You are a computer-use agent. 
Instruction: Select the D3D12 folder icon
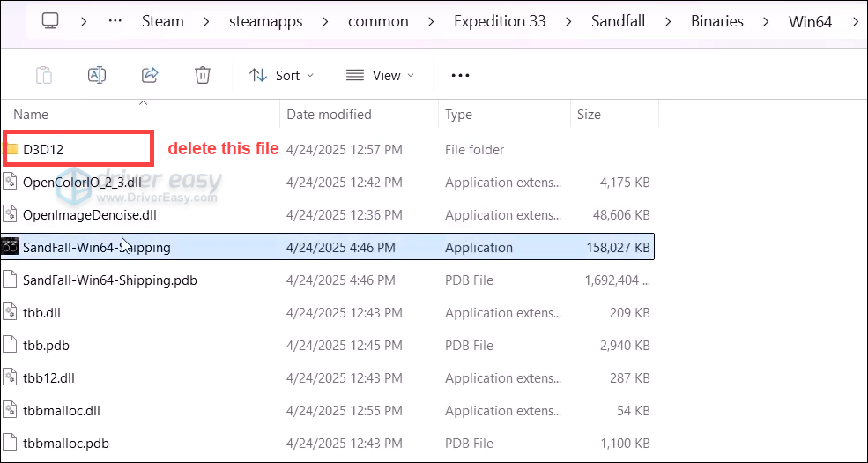[x=11, y=150]
